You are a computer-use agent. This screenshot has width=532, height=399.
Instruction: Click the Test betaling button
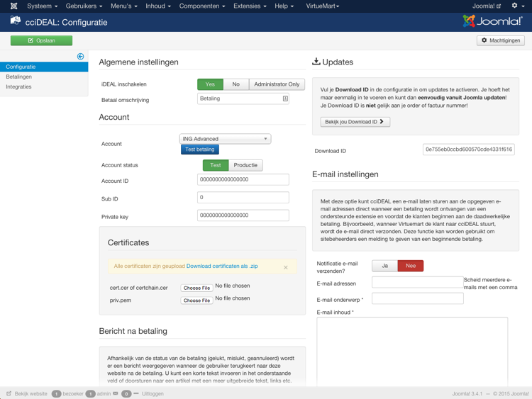[199, 150]
